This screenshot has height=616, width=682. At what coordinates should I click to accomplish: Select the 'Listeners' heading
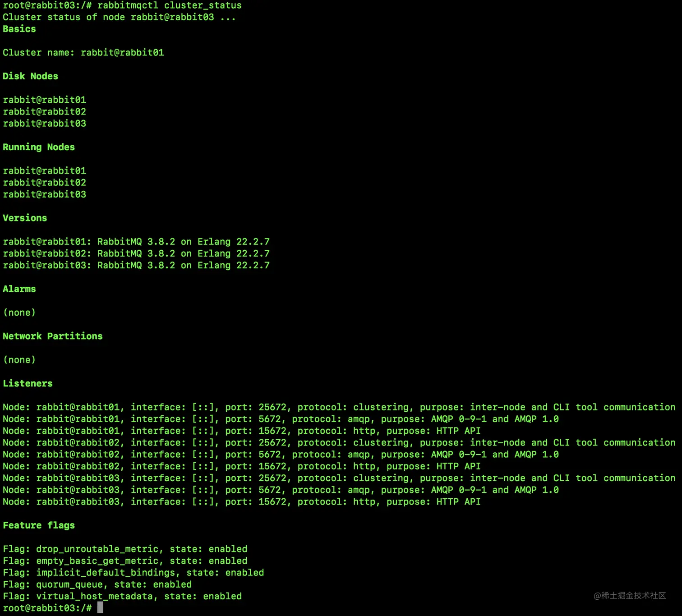pyautogui.click(x=28, y=383)
